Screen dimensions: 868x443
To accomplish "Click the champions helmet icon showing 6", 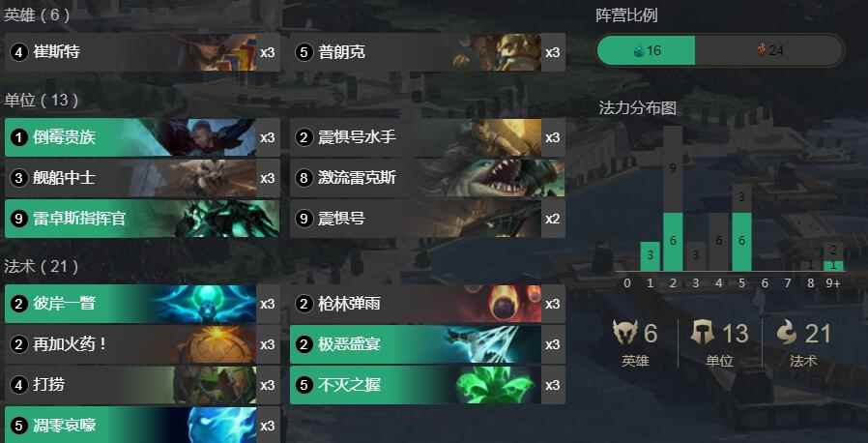I will [625, 333].
